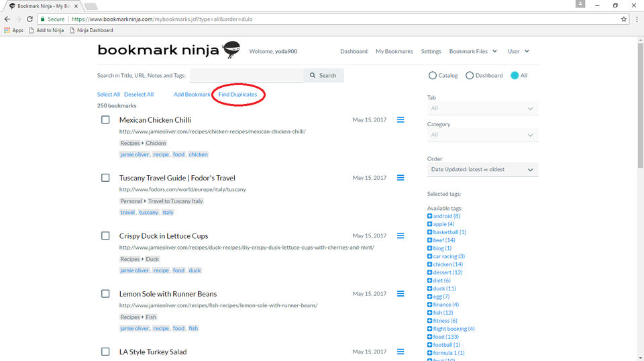Image resolution: width=644 pixels, height=361 pixels.
Task: Bookmark this page with the star icon
Action: coord(623,19)
